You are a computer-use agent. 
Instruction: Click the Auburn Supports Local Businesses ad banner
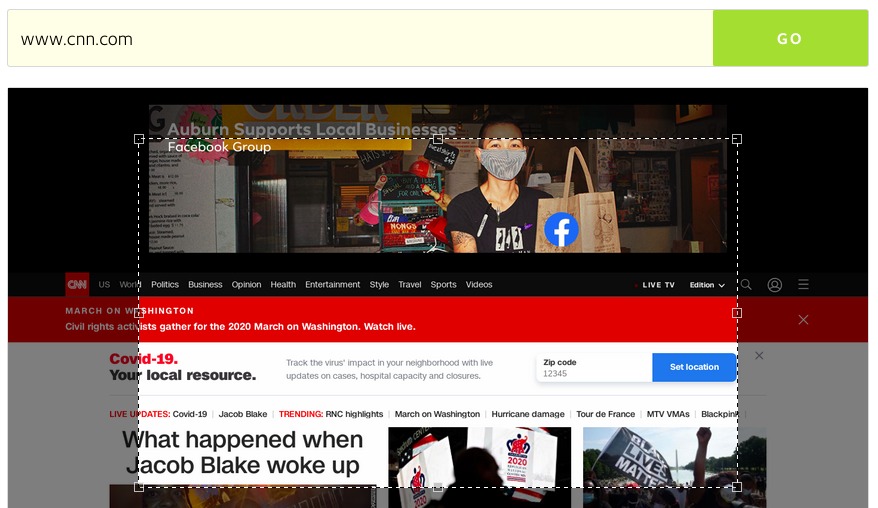click(x=438, y=179)
